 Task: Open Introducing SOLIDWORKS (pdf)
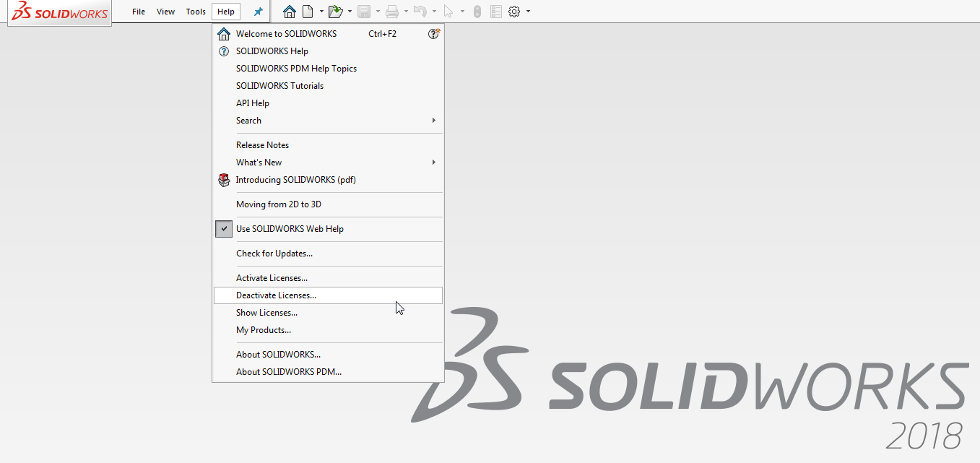tap(296, 179)
